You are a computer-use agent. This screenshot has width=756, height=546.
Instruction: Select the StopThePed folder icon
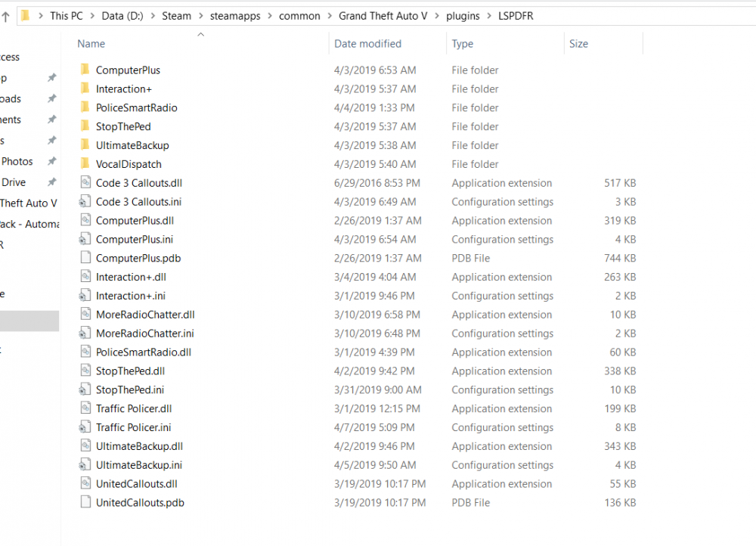click(x=85, y=126)
